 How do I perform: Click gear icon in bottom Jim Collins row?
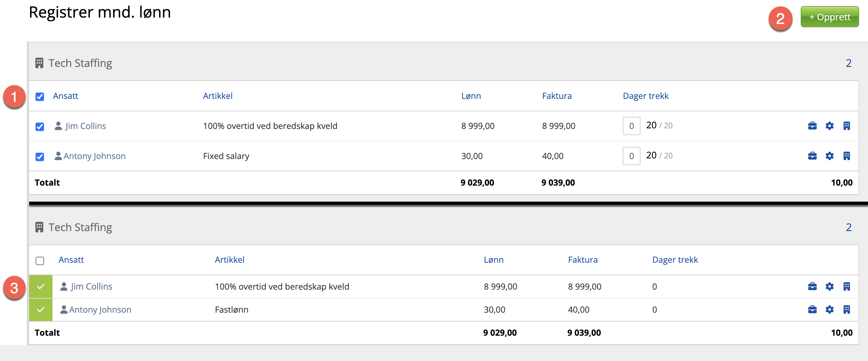pos(829,286)
